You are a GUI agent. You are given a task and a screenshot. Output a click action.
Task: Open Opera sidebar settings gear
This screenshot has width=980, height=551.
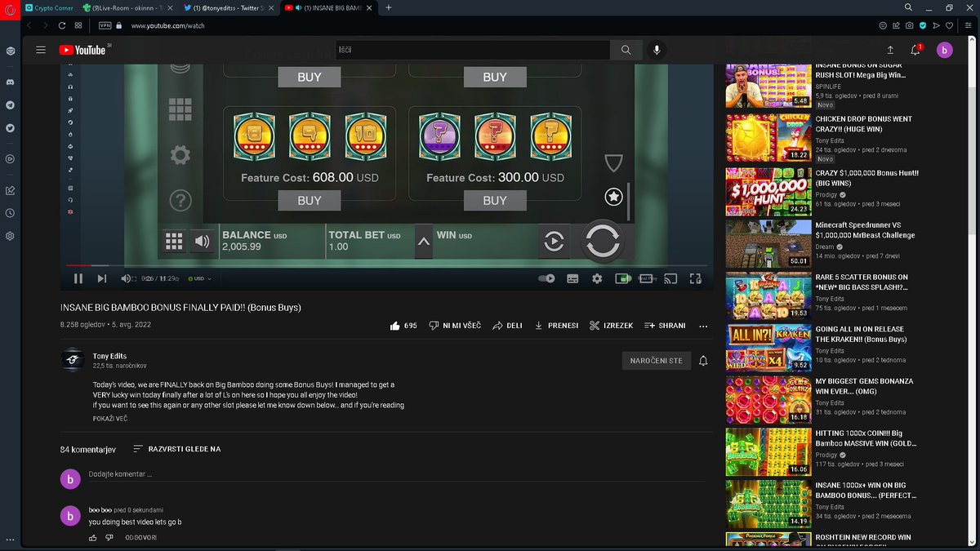[x=10, y=236]
